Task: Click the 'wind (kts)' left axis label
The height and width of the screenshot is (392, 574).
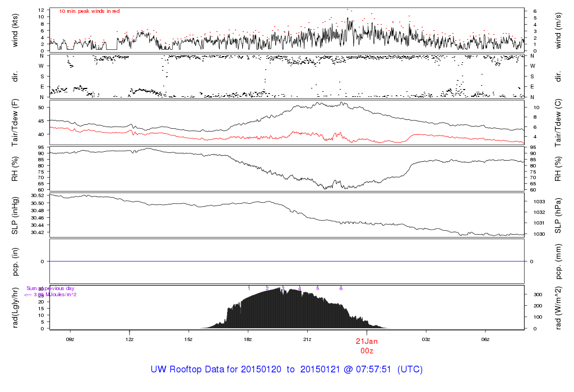Action: [16, 30]
